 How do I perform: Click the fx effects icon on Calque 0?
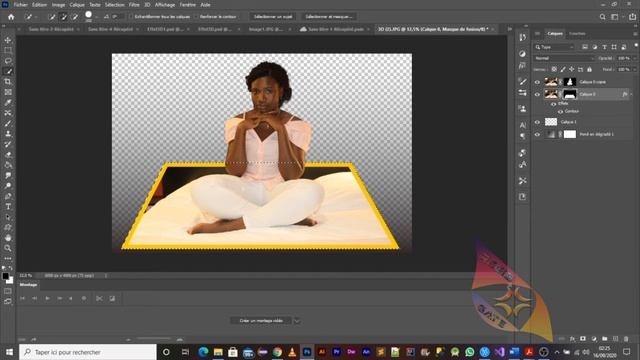[624, 94]
